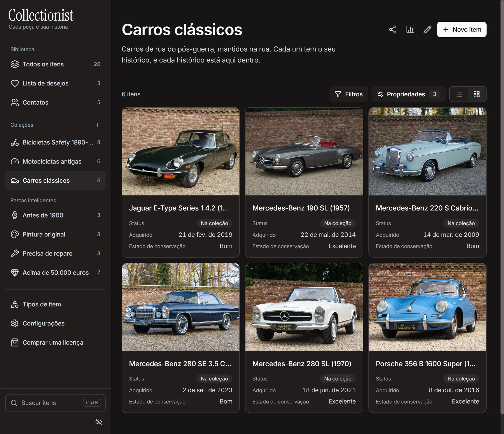Toggle the crossed-eye visibility icon
Viewport: 504px width, 434px height.
click(x=98, y=422)
